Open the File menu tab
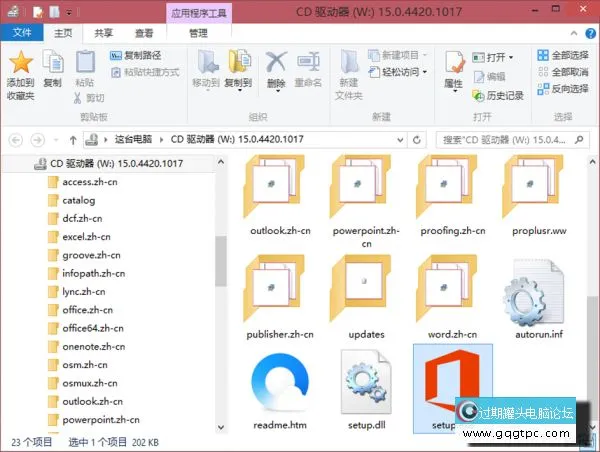Viewport: 600px width, 452px height. 22,33
